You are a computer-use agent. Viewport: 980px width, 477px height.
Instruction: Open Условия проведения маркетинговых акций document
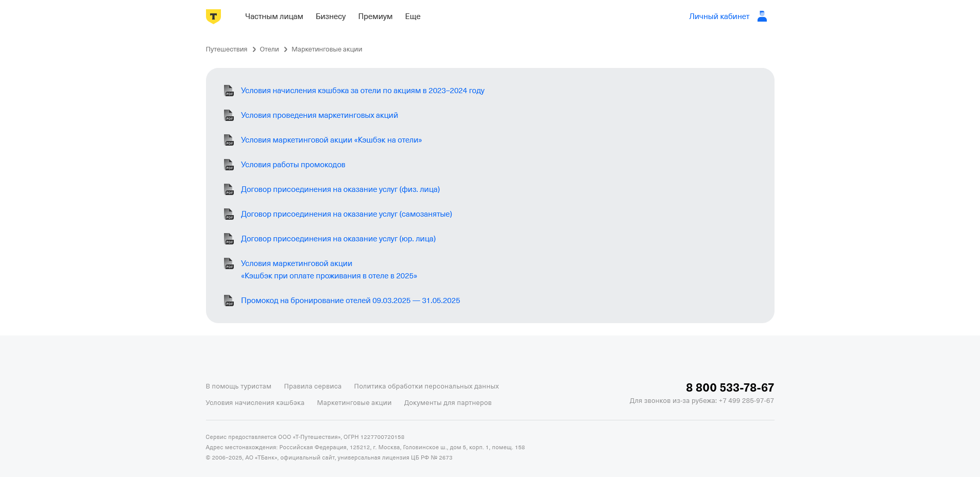coord(319,115)
